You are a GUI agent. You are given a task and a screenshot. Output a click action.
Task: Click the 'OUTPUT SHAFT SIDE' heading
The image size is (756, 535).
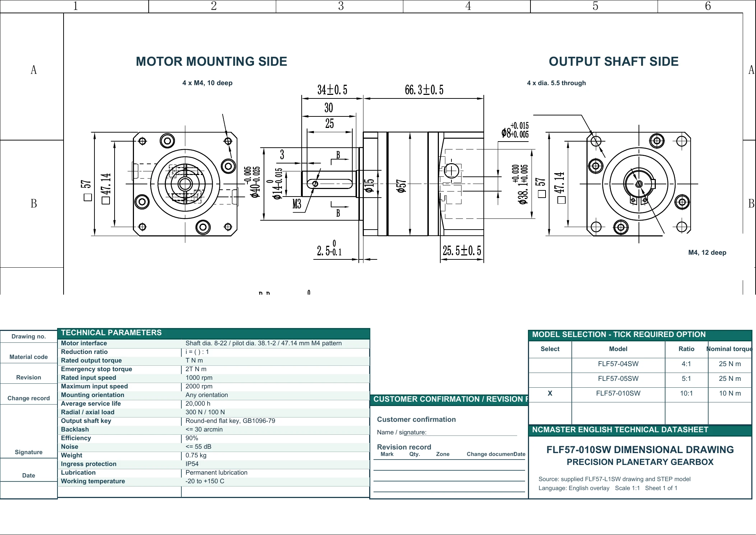[613, 61]
